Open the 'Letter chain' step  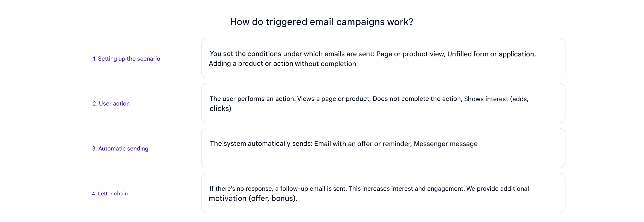click(110, 193)
